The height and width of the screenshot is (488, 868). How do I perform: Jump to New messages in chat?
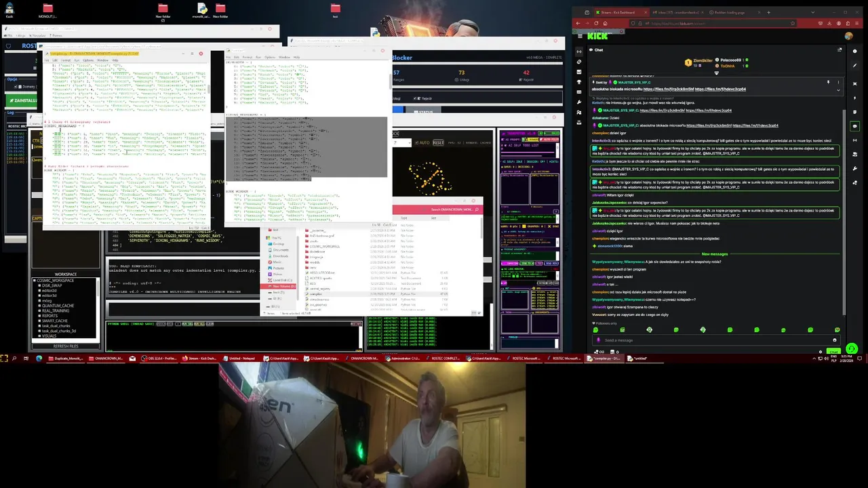click(x=715, y=253)
